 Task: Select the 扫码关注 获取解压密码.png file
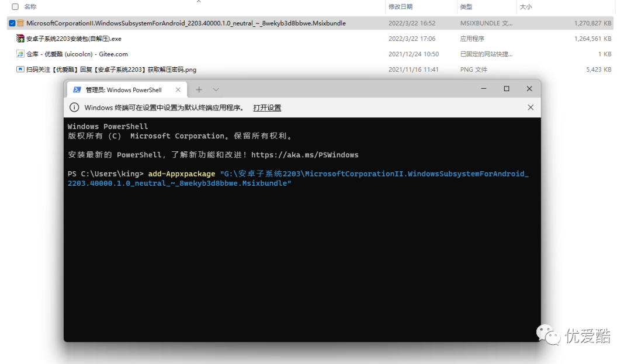coord(111,70)
